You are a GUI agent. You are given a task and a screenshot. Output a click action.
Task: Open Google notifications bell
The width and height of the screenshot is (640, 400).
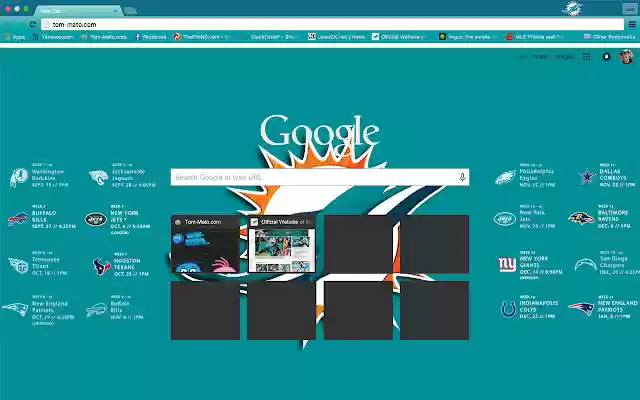[x=607, y=57]
